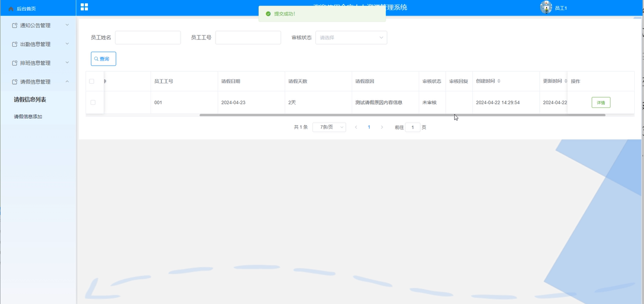Image resolution: width=644 pixels, height=304 pixels.
Task: Click the 共 1 条 total count text
Action: tap(301, 127)
